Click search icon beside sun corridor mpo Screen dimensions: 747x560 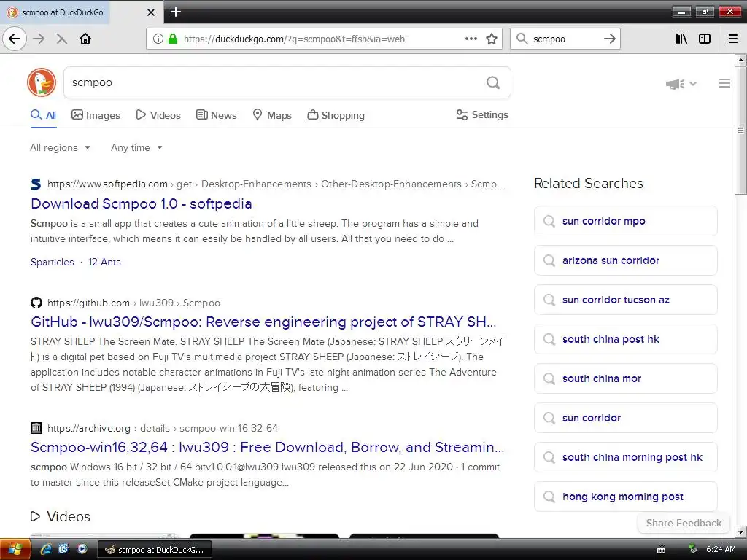click(x=549, y=221)
